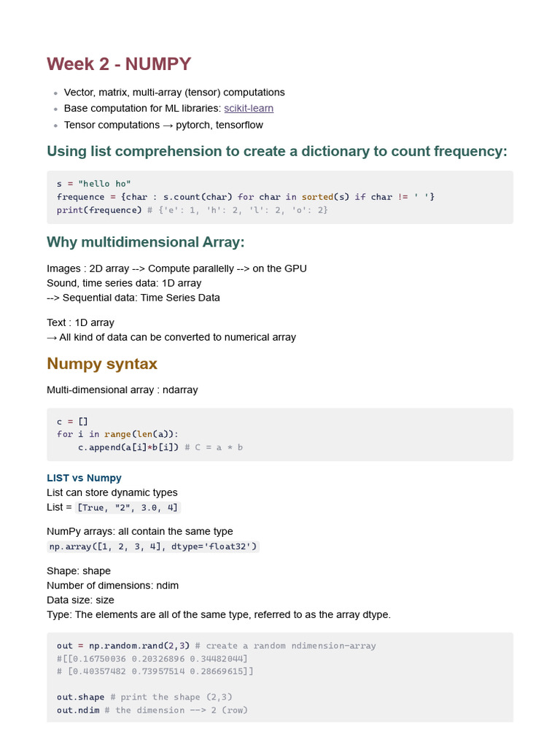This screenshot has width=560, height=747.
Task: Click the out.ndim code line
Action: (152, 711)
